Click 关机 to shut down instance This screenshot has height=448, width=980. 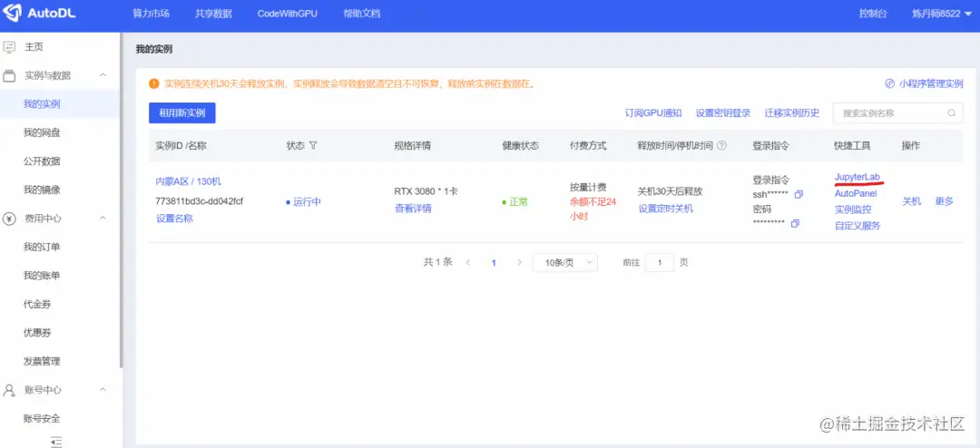point(912,201)
